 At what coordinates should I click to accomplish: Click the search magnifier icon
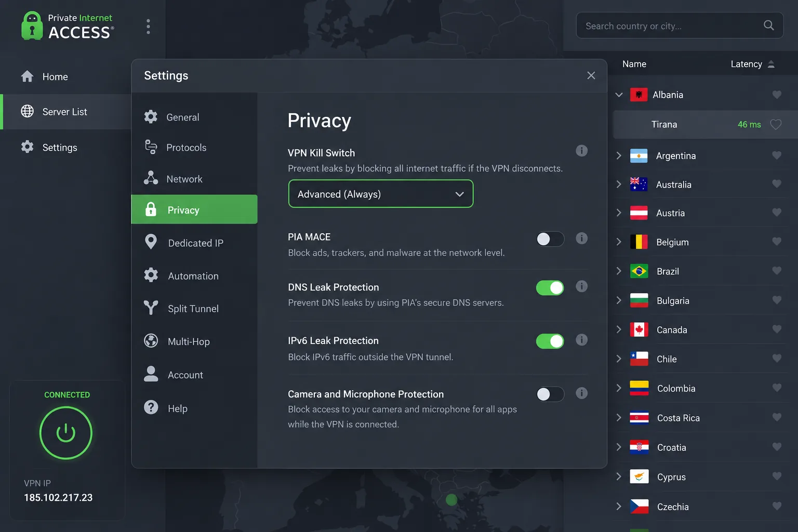(x=769, y=25)
